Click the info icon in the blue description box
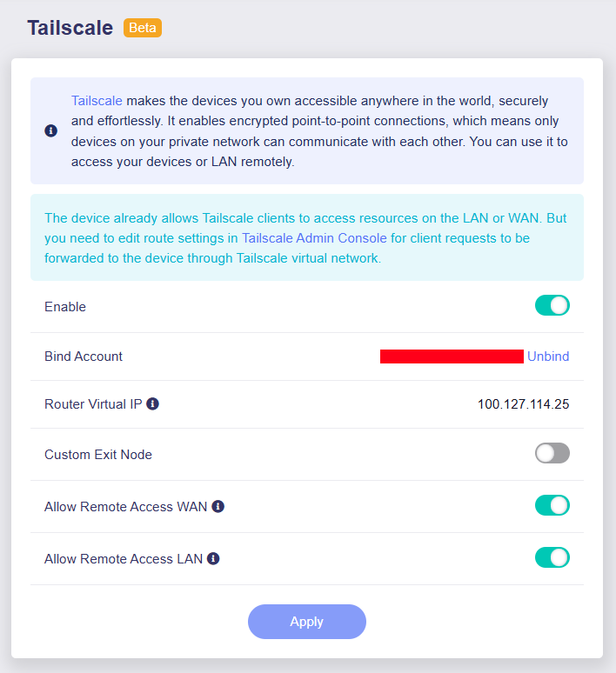The image size is (616, 673). click(51, 131)
